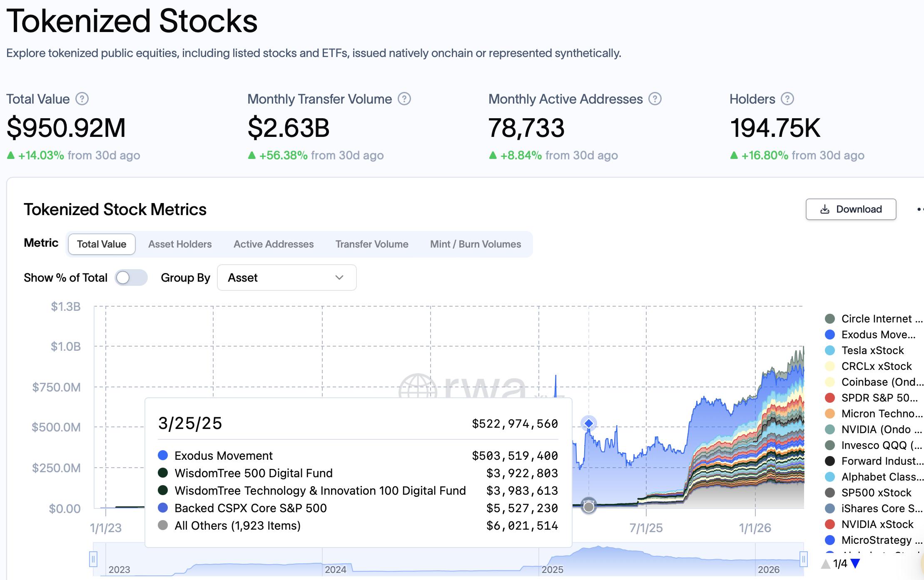Image resolution: width=924 pixels, height=580 pixels.
Task: Open the more options ellipsis menu
Action: 919,209
